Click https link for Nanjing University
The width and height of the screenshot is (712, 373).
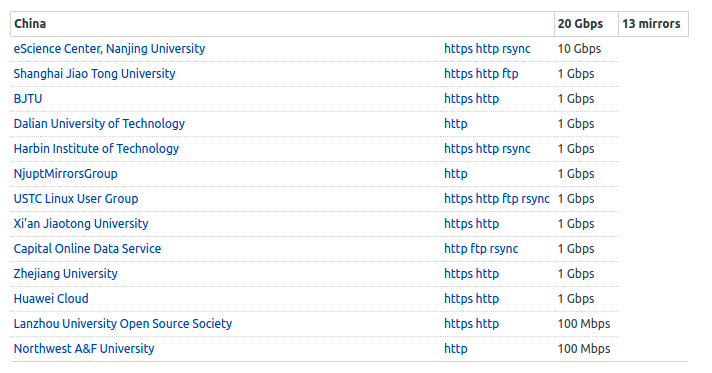458,49
